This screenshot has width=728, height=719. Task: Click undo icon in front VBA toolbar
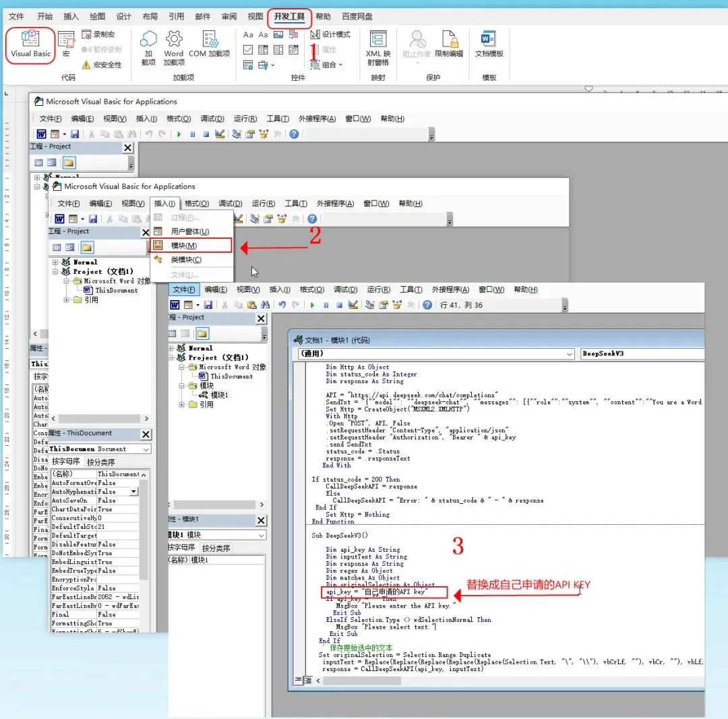[x=282, y=305]
